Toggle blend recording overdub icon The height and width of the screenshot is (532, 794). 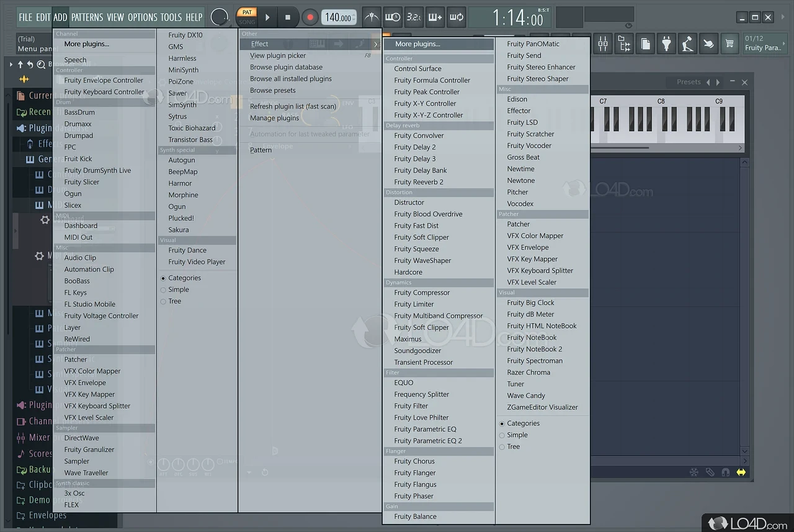coord(435,17)
